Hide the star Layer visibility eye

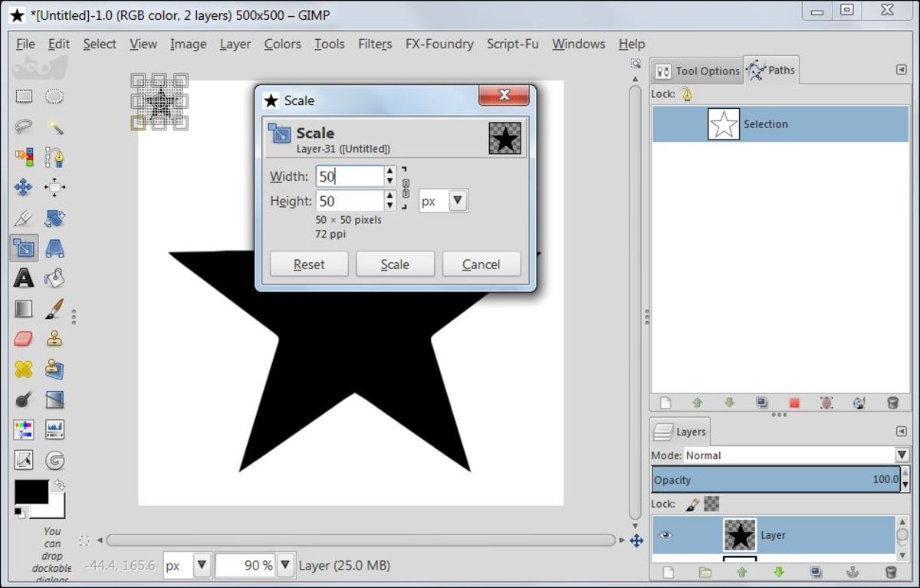[x=666, y=535]
